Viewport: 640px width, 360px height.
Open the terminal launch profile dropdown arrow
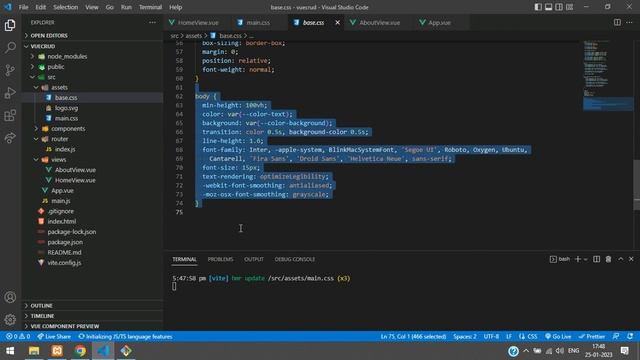click(586, 259)
